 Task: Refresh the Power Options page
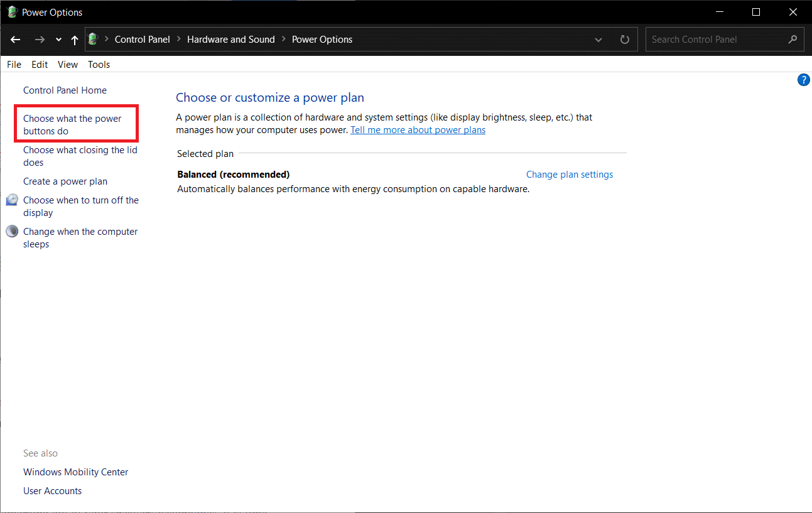(624, 40)
